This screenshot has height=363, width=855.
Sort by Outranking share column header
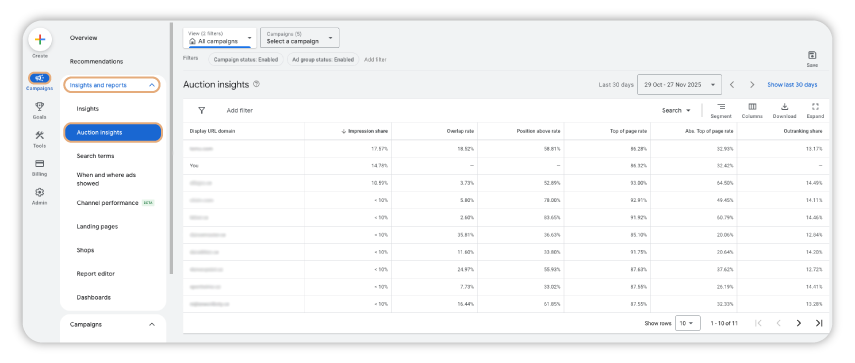(x=803, y=131)
